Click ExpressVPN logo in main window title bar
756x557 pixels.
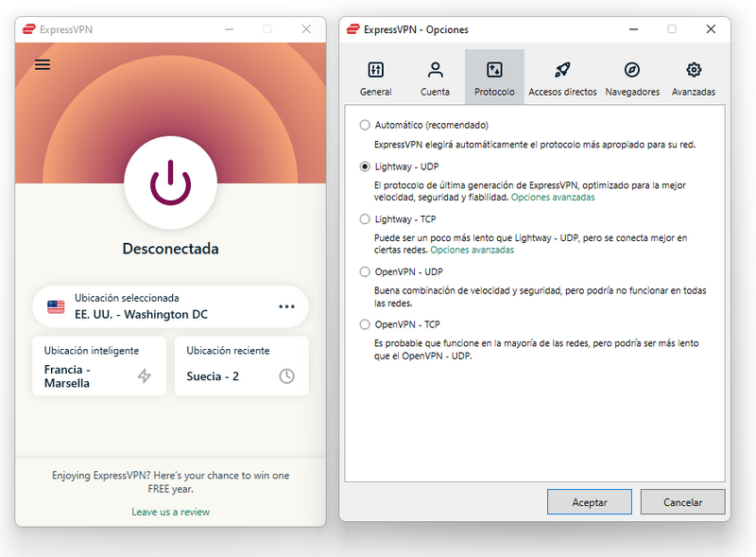(x=29, y=29)
